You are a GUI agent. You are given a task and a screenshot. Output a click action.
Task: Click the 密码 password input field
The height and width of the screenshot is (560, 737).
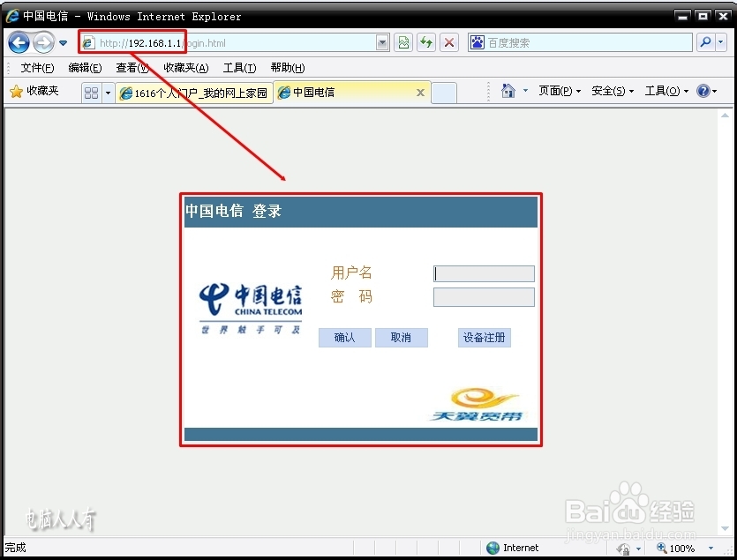click(x=484, y=297)
